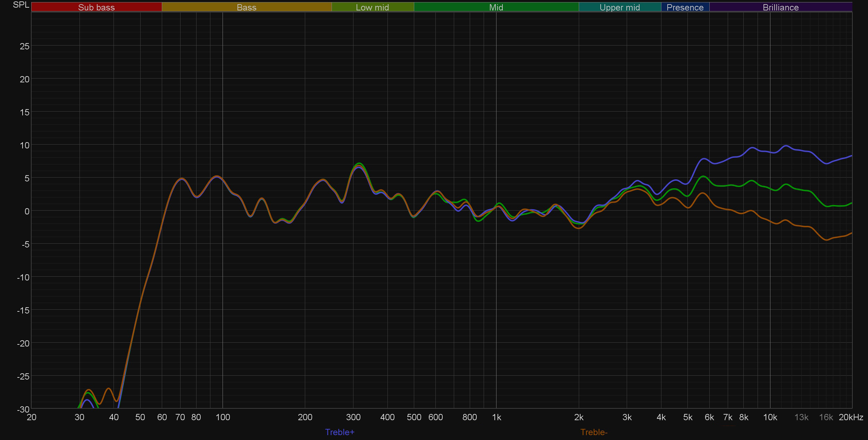Click the Presence band header
This screenshot has width=868, height=440.
click(x=685, y=7)
